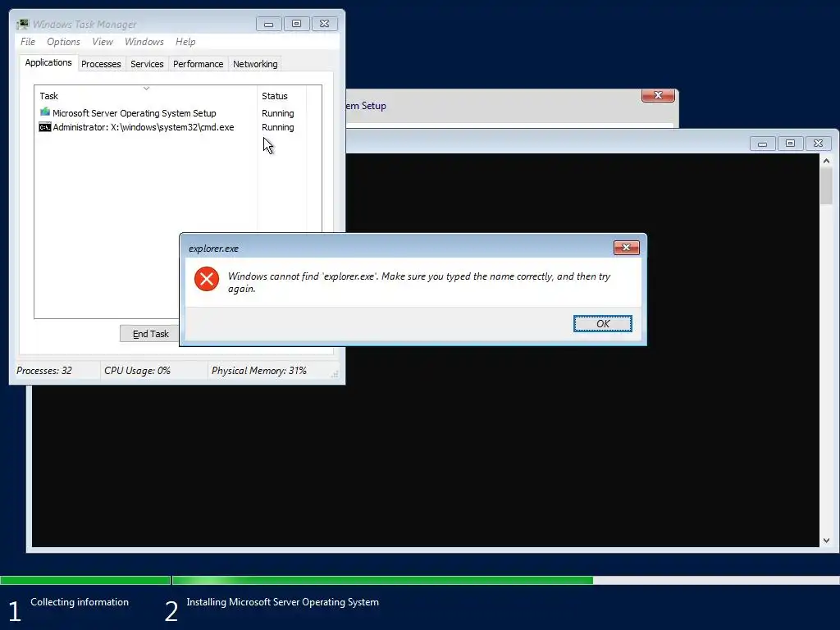Switch to the Networking tab
Image resolution: width=840 pixels, height=630 pixels.
pos(255,64)
